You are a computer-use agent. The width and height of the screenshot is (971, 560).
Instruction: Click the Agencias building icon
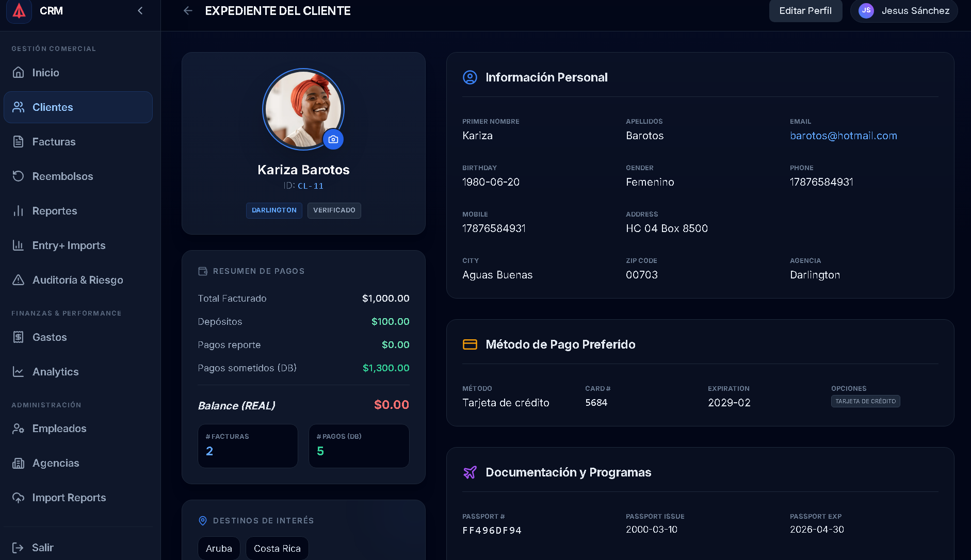click(19, 463)
